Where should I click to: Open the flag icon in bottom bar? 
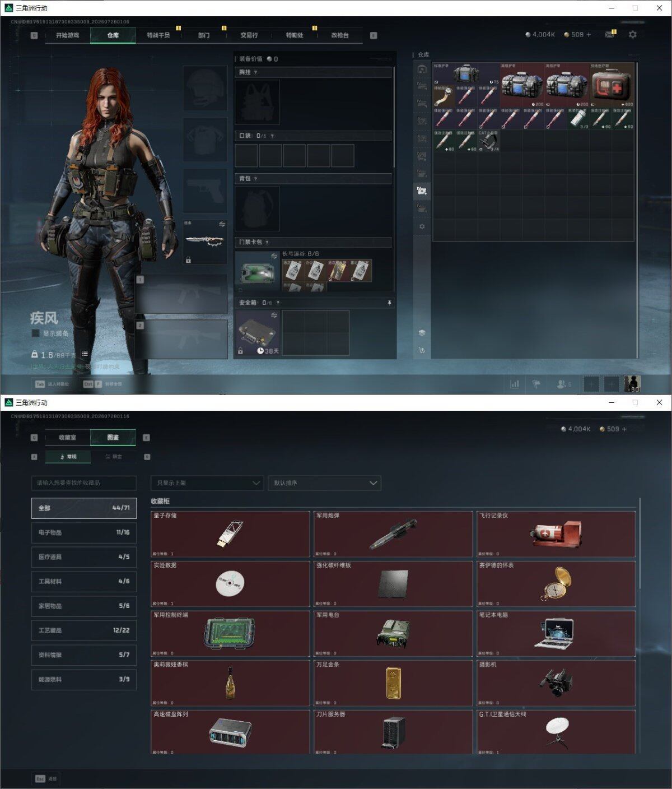tap(536, 384)
